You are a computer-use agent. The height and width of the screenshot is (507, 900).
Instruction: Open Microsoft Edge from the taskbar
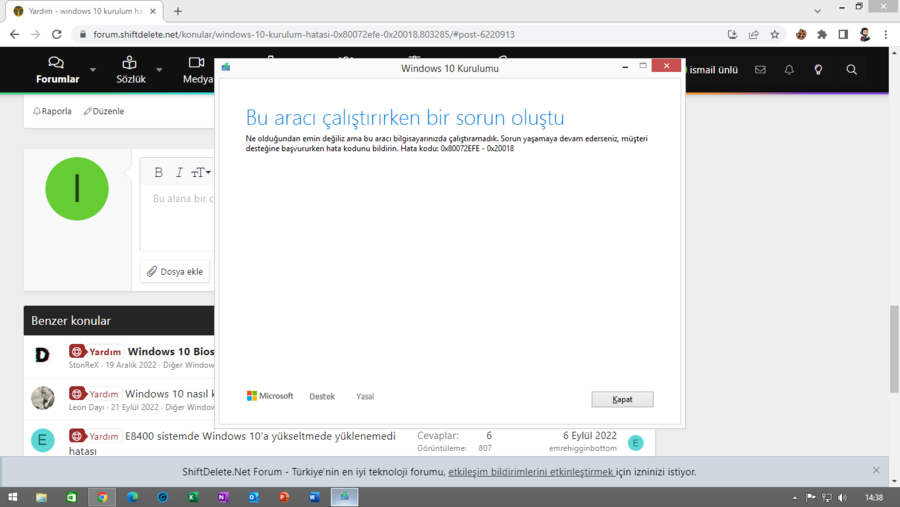pyautogui.click(x=133, y=497)
